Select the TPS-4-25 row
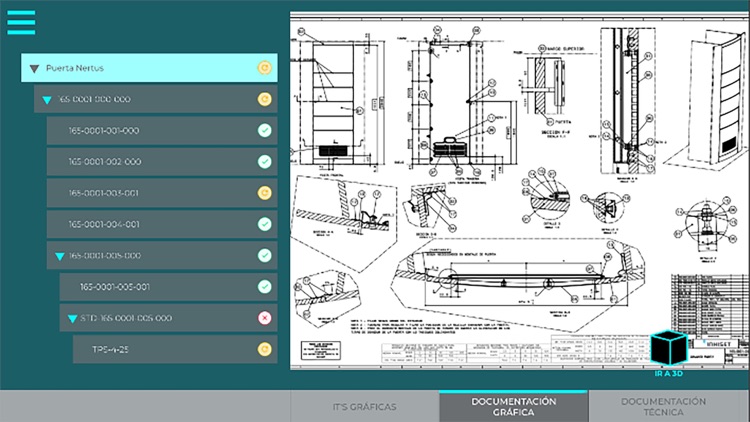 [175, 349]
